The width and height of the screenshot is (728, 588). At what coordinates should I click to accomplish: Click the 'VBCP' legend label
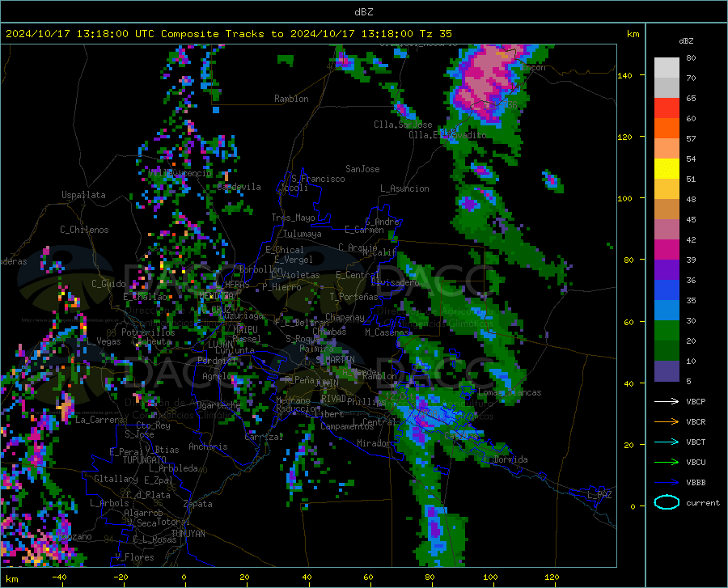[696, 401]
